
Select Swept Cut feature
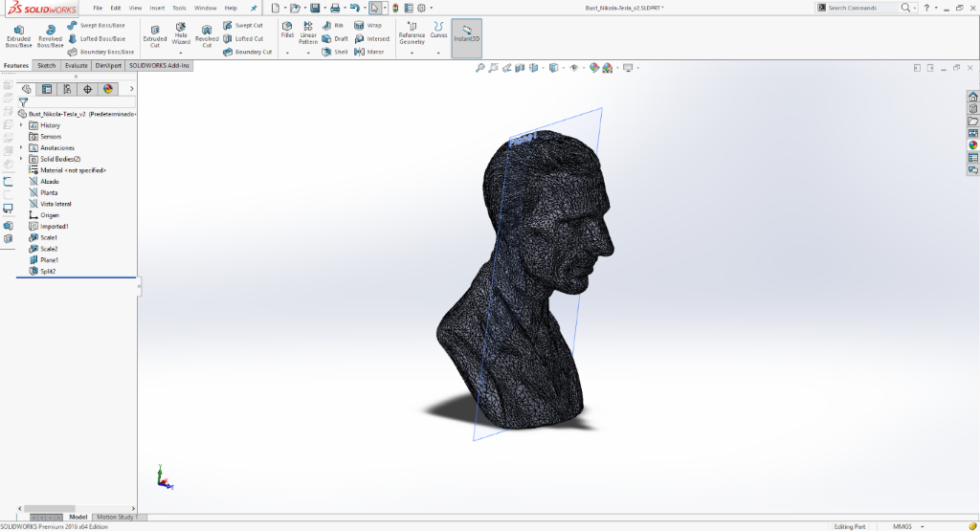pyautogui.click(x=243, y=26)
